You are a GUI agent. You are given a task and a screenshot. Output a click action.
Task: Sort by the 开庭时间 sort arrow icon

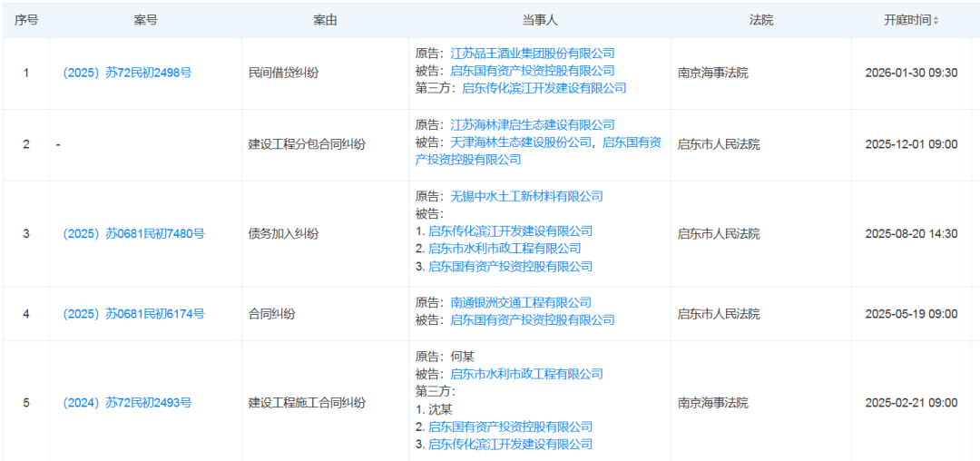[x=936, y=21]
